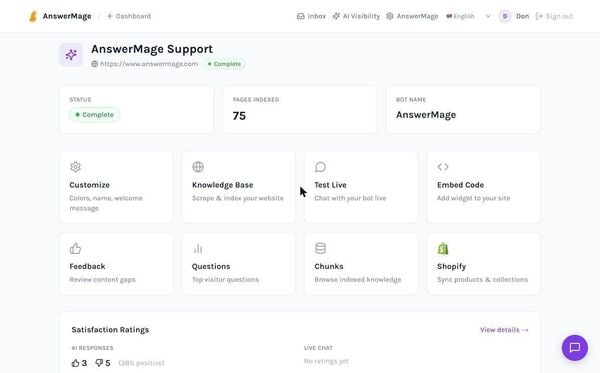Click the Inbox tray icon

pyautogui.click(x=301, y=16)
